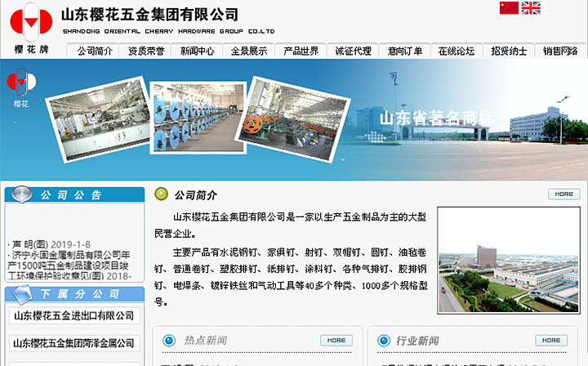Click MORE button beside 热点新闻

(x=336, y=340)
